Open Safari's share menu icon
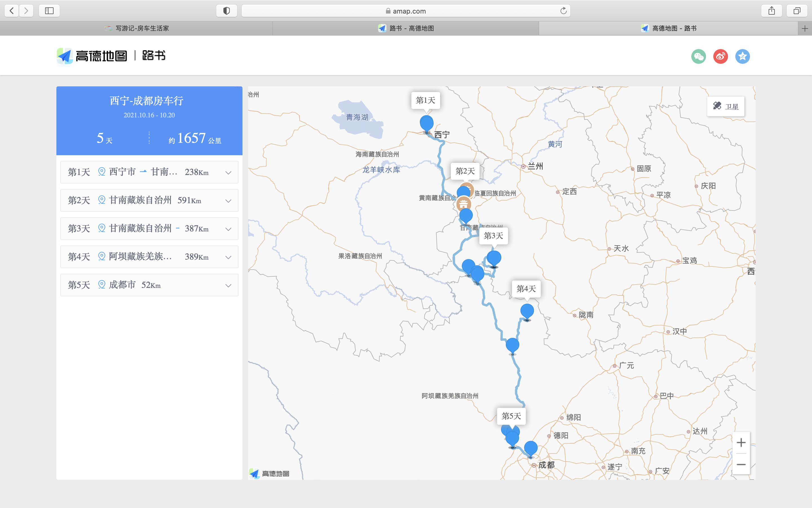The height and width of the screenshot is (508, 812). click(x=772, y=11)
